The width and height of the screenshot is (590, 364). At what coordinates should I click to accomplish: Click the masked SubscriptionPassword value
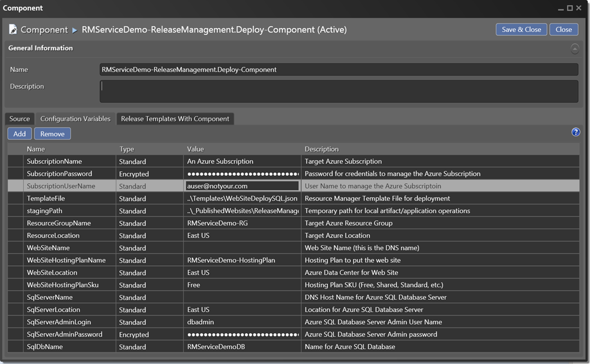(x=242, y=174)
